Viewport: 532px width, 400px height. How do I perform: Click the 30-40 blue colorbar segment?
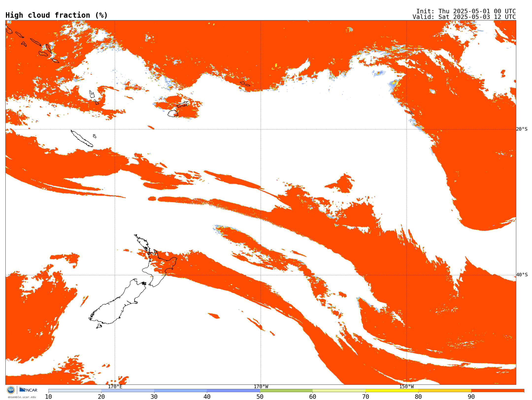click(181, 391)
